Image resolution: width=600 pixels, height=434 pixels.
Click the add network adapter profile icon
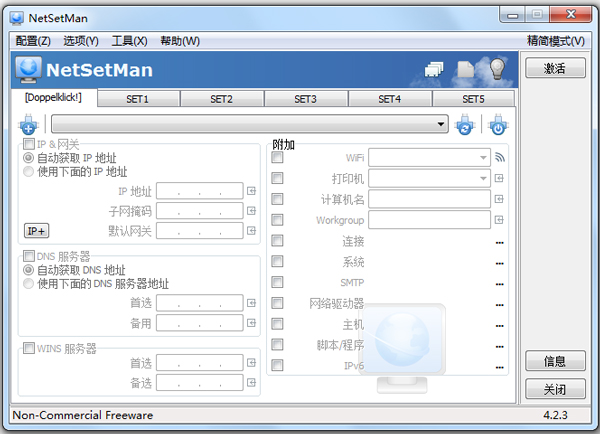pyautogui.click(x=28, y=124)
